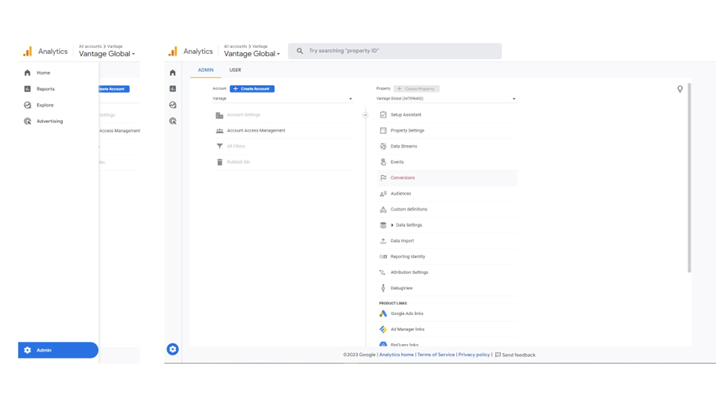
Task: Click the Account Access Management people icon
Action: (220, 131)
